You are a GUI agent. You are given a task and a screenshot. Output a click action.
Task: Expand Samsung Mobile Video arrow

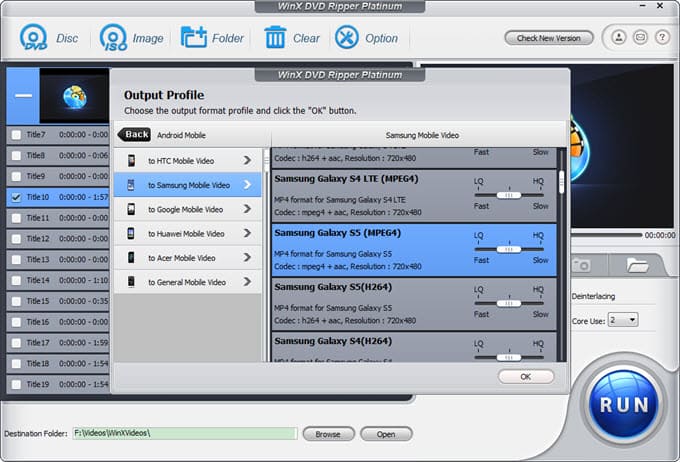coord(247,185)
